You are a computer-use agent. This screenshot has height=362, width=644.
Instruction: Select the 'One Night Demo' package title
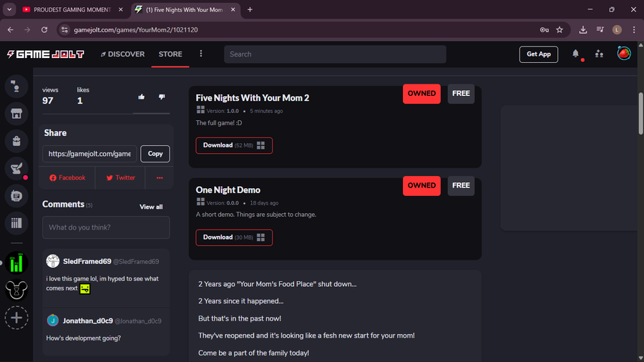point(228,190)
